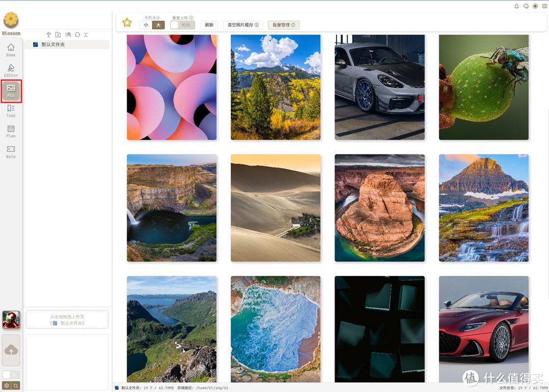
Task: Open the settings gear icon
Action: pyautogui.click(x=7, y=386)
